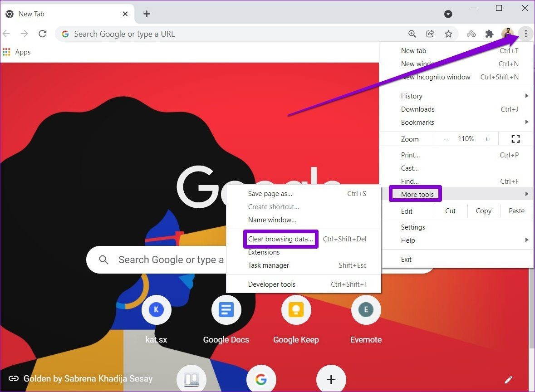This screenshot has height=392, width=535.
Task: Customize the page with the pencil icon
Action: click(x=508, y=379)
